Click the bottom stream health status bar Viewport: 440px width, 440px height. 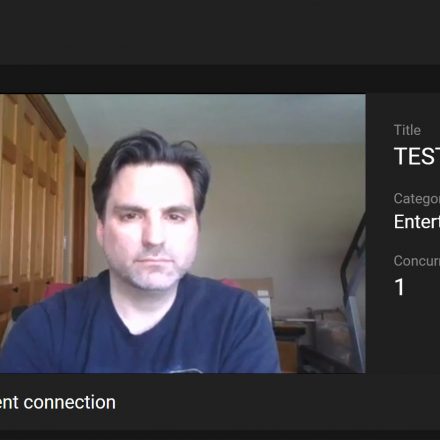pyautogui.click(x=220, y=402)
